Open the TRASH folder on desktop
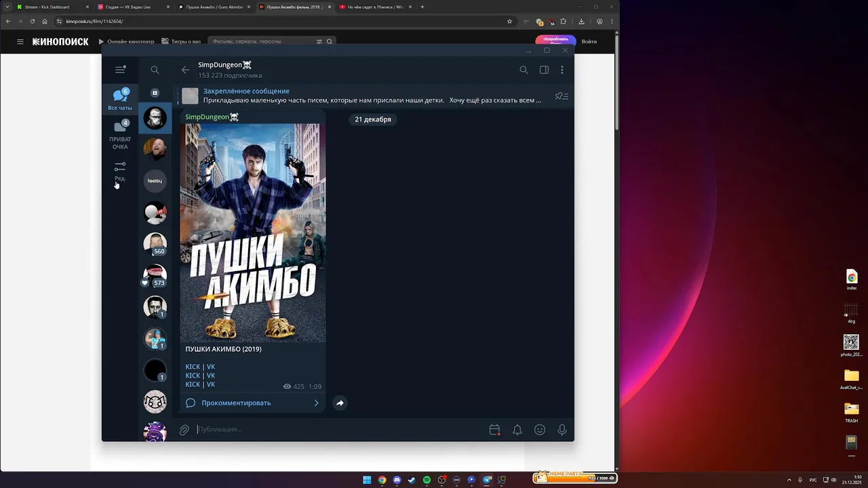 (x=851, y=412)
